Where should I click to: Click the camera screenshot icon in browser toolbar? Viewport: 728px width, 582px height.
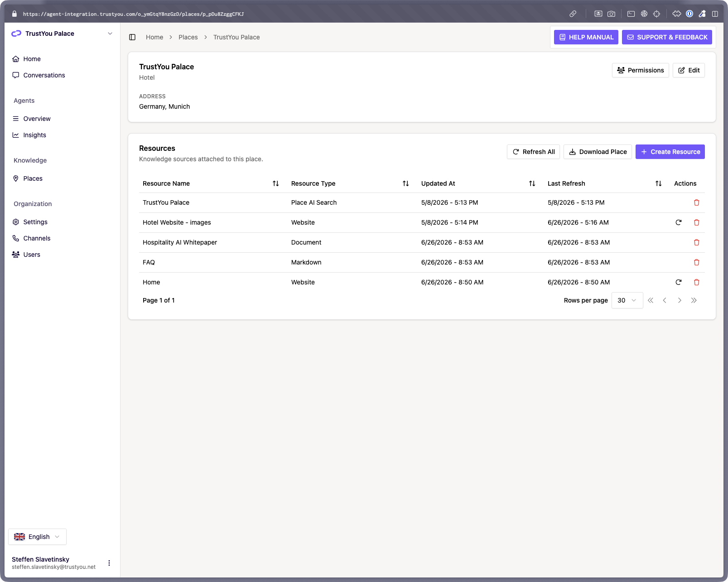coord(611,14)
